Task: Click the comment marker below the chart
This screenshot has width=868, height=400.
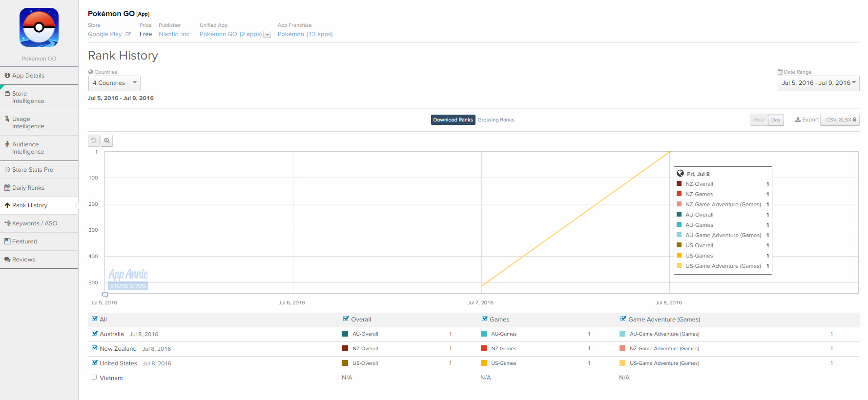Action: tap(105, 295)
